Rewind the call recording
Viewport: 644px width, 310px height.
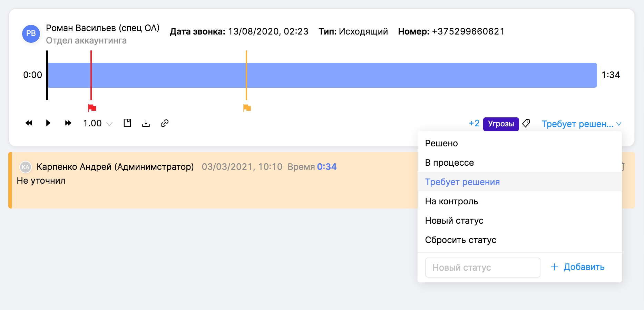[x=29, y=123]
